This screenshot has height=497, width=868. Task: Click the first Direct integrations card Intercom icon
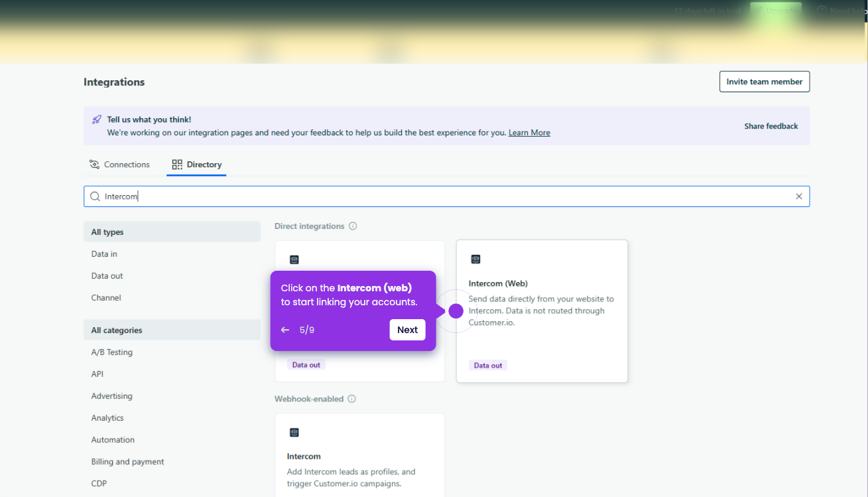[x=294, y=260]
